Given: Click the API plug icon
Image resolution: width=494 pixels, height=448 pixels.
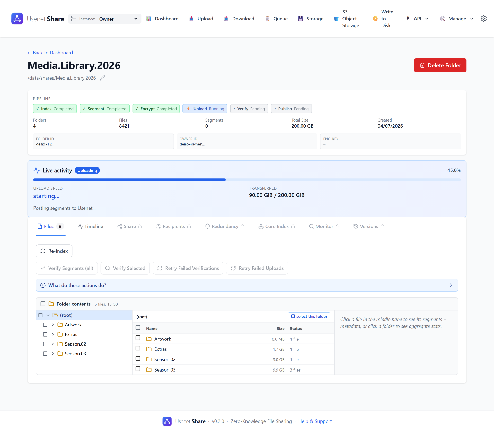Looking at the screenshot, I should pyautogui.click(x=408, y=19).
